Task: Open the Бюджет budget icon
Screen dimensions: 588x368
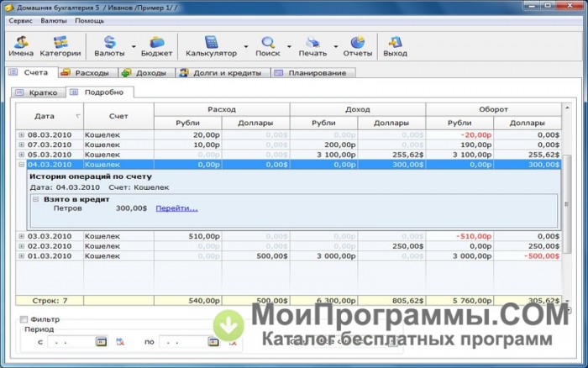Action: (157, 45)
